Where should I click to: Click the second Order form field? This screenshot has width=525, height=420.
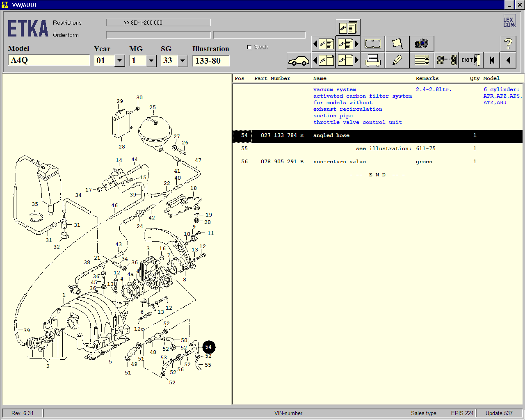(259, 35)
